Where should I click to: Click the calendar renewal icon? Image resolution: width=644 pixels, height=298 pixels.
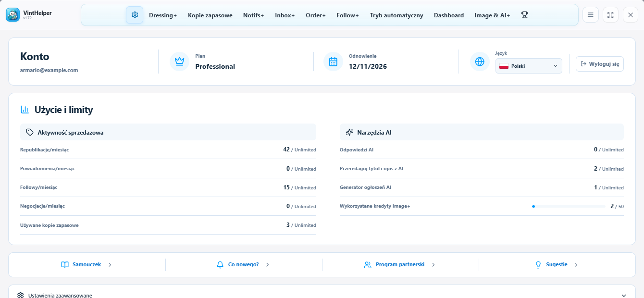333,62
